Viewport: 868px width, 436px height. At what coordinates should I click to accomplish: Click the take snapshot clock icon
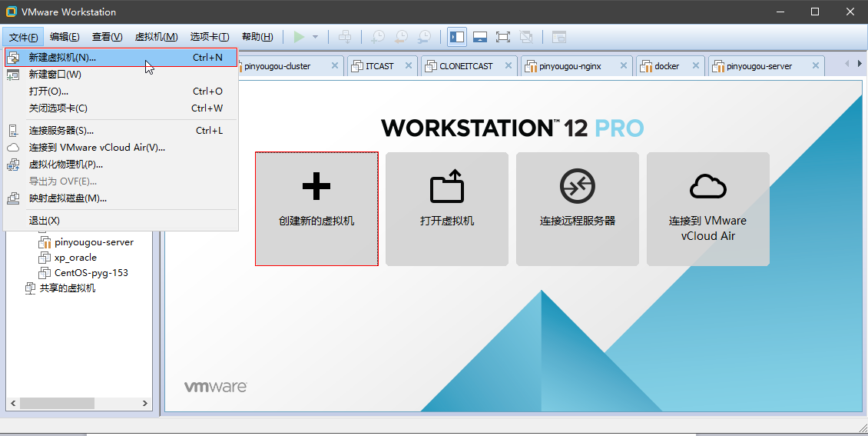coord(378,37)
